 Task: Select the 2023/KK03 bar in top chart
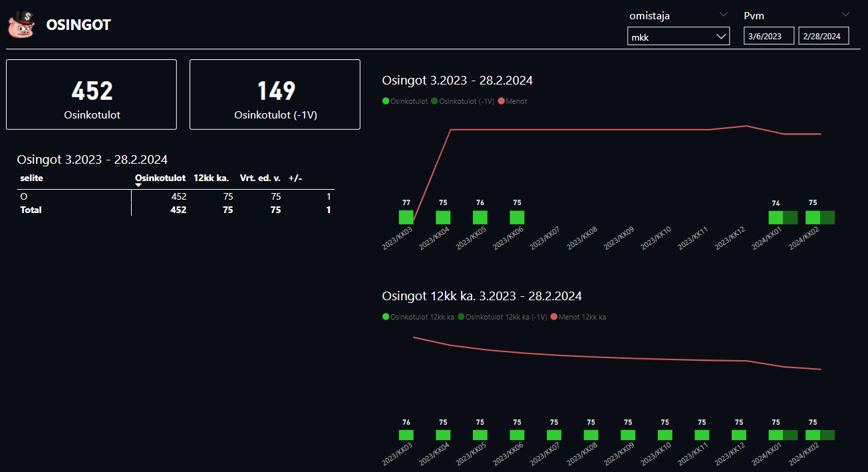point(406,217)
